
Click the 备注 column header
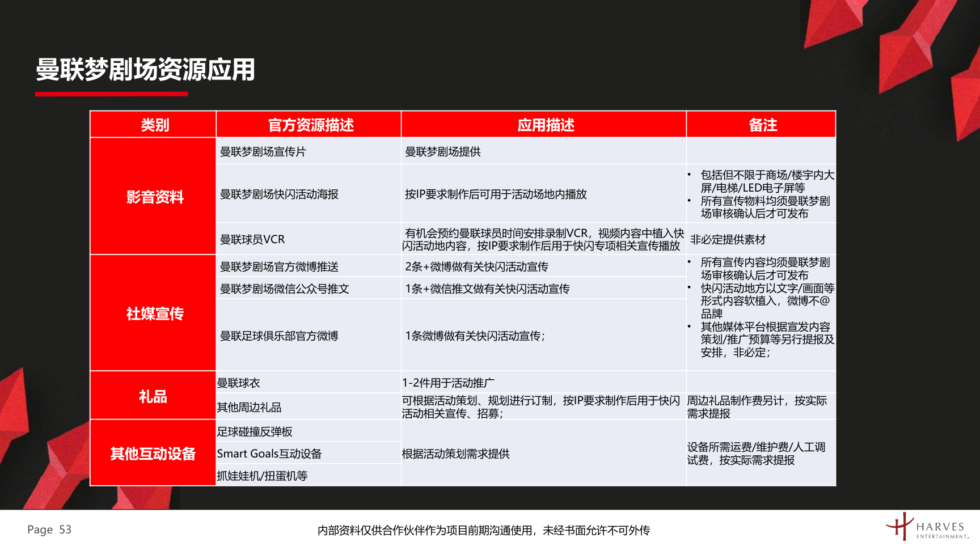[761, 124]
